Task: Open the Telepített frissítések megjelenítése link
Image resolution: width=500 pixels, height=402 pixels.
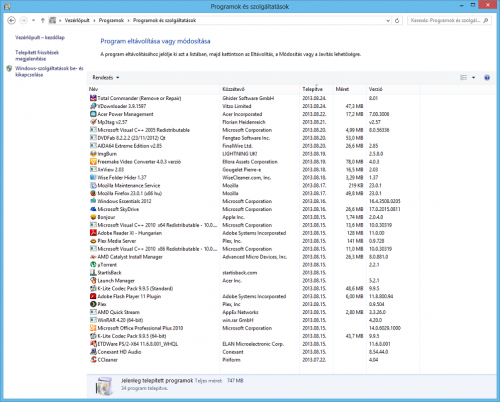Action: tap(37, 55)
